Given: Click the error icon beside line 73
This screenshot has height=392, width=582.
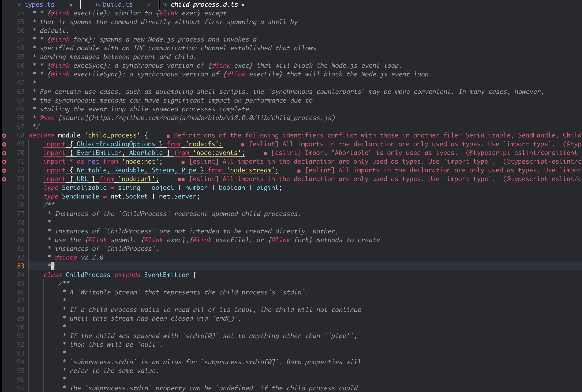Looking at the screenshot, I should click(4, 179).
